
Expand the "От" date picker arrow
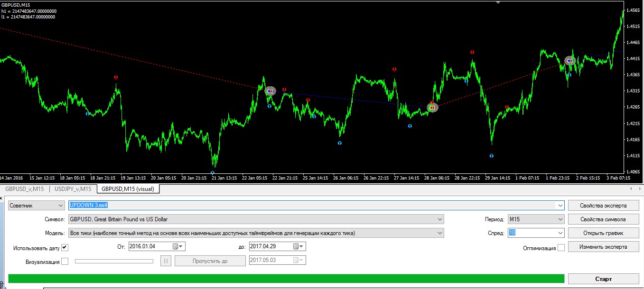point(181,246)
